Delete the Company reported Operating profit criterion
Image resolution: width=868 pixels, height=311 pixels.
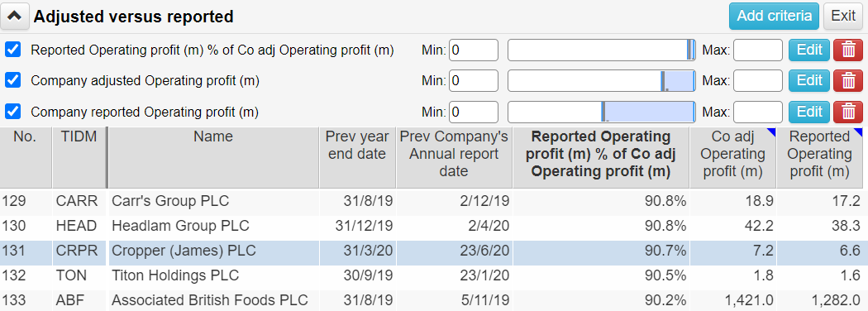848,112
